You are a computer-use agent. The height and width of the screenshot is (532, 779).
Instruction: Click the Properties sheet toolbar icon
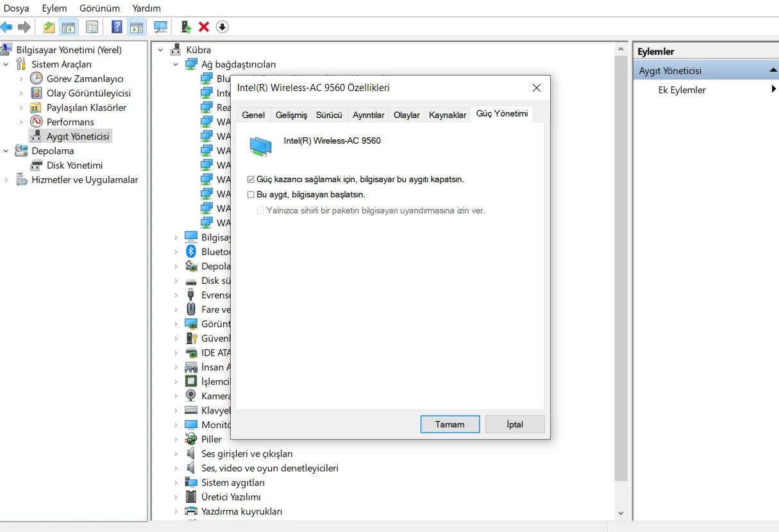pyautogui.click(x=92, y=27)
